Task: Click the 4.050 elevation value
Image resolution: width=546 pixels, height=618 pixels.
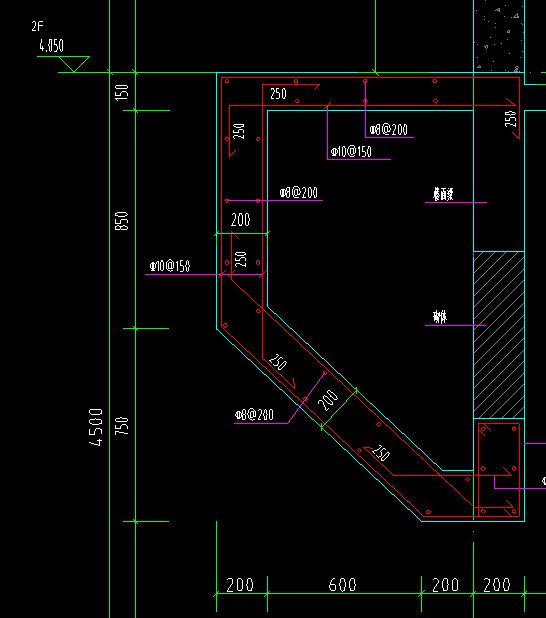Action: [51, 46]
